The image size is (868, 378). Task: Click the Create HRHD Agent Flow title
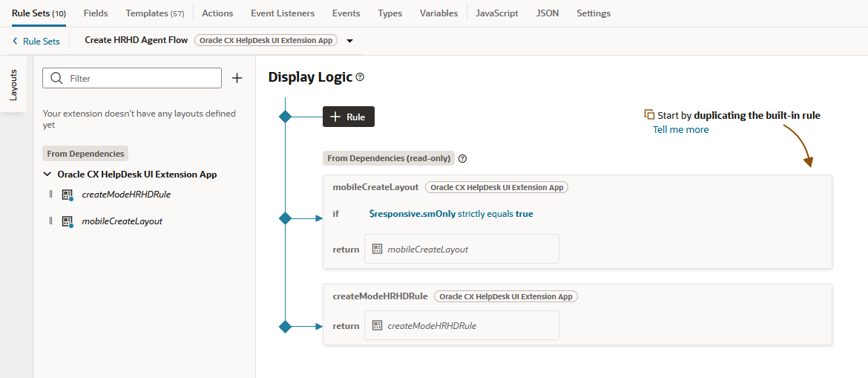137,40
